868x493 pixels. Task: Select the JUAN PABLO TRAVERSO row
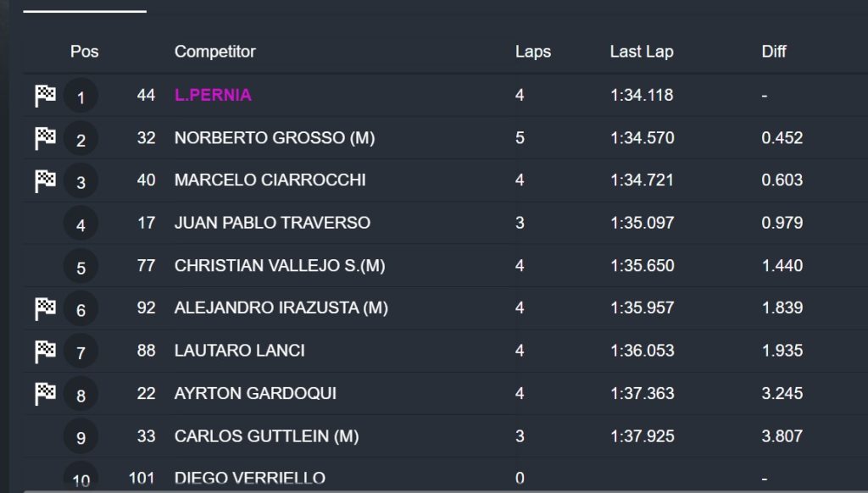[272, 223]
